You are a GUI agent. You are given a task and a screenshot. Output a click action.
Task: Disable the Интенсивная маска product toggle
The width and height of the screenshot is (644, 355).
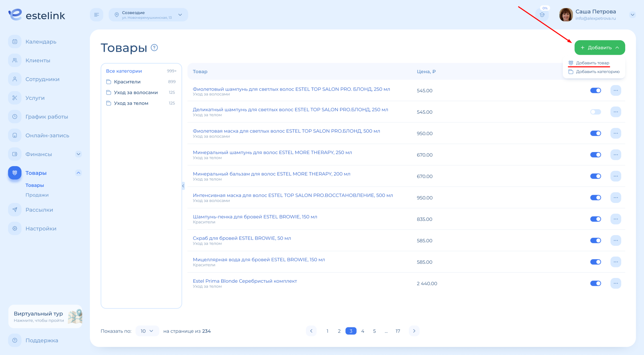click(596, 198)
